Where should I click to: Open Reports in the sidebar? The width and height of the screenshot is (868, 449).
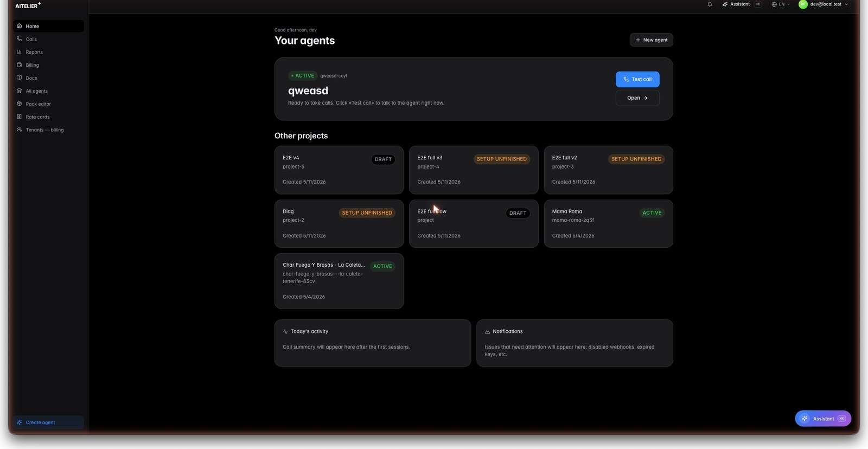point(49,52)
